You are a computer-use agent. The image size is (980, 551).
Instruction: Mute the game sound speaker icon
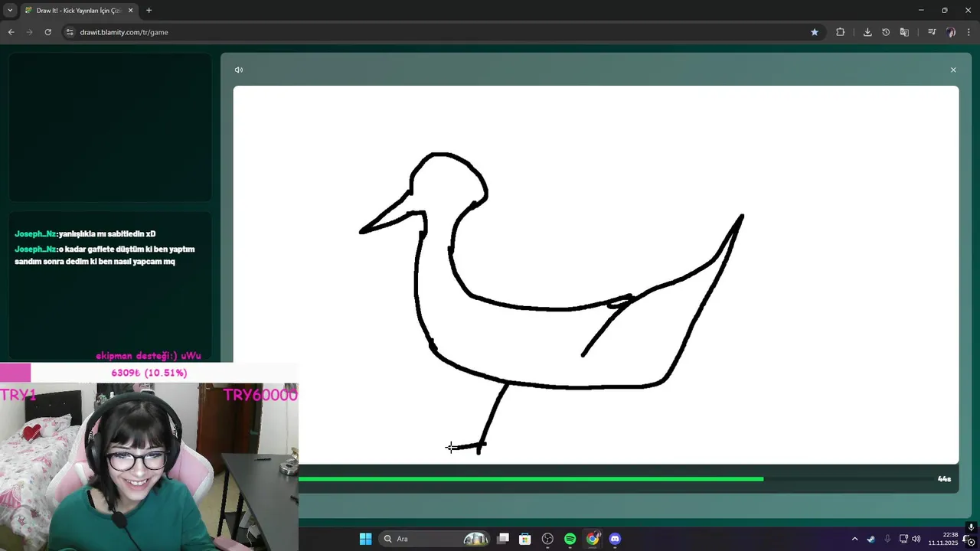[x=239, y=70]
